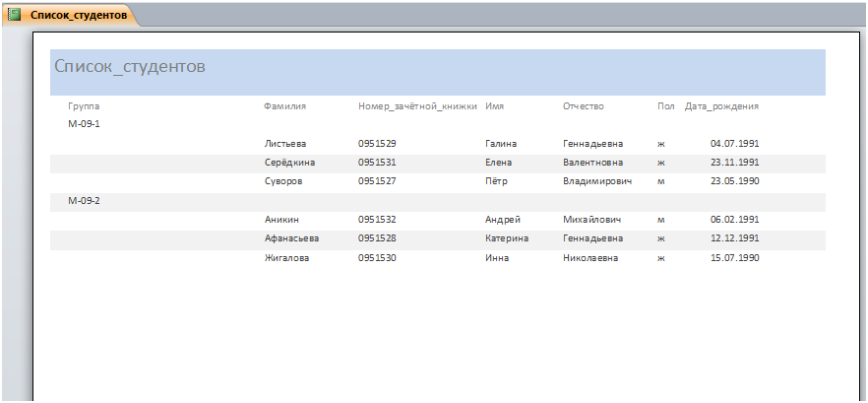Viewport: 868px width, 403px height.
Task: Click patronymic Геннадьевна in Листьева row
Action: [592, 144]
